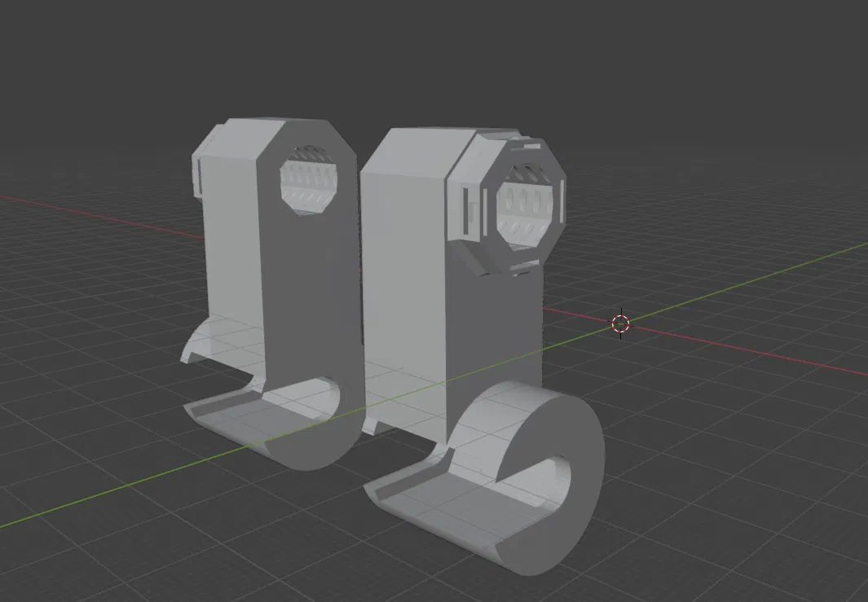
Task: Click inside the left bracket's octagonal hole
Action: click(x=309, y=181)
